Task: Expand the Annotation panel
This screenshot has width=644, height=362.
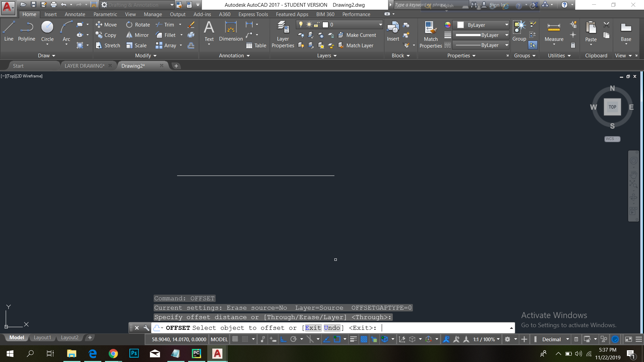Action: click(234, 56)
